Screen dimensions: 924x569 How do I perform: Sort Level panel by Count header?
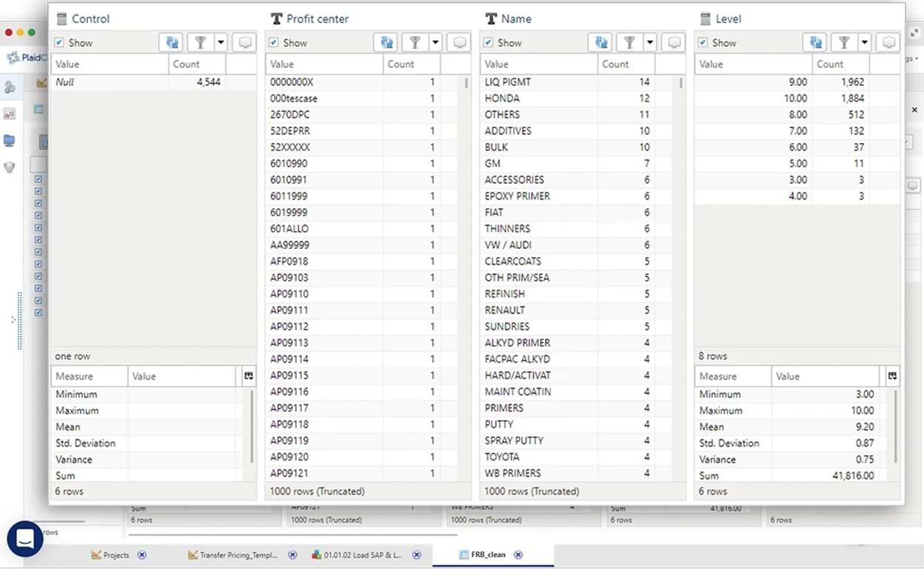click(x=841, y=64)
